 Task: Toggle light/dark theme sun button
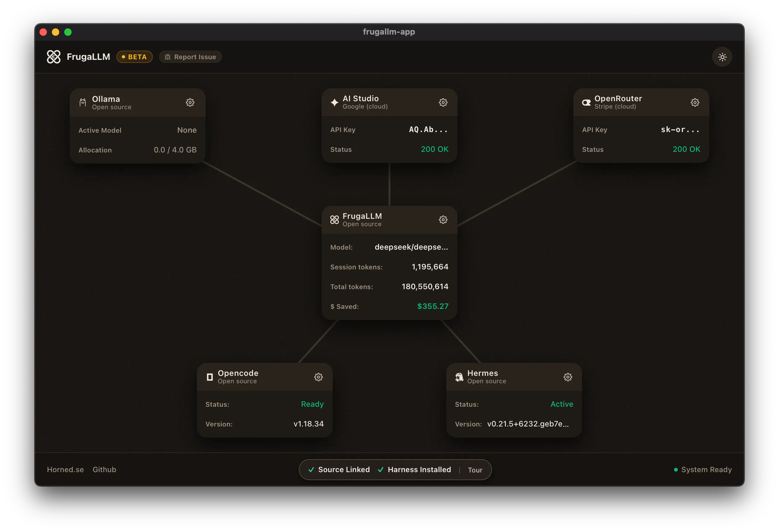click(x=722, y=57)
